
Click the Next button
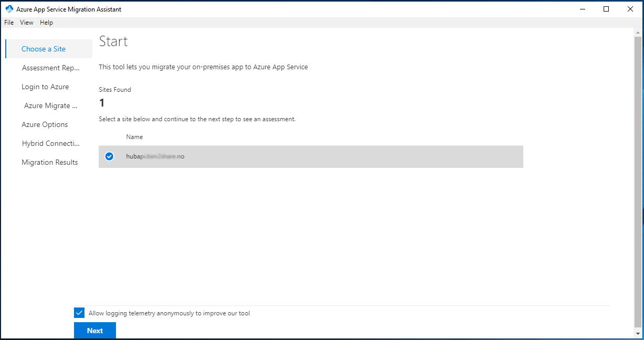click(x=95, y=331)
